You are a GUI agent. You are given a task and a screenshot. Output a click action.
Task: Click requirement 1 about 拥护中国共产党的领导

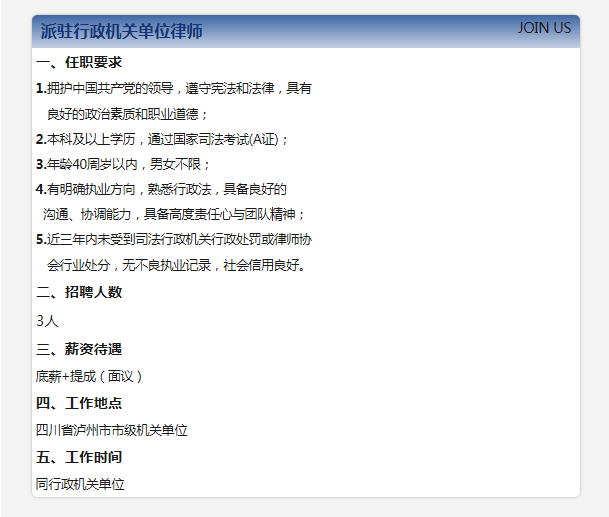pyautogui.click(x=173, y=89)
